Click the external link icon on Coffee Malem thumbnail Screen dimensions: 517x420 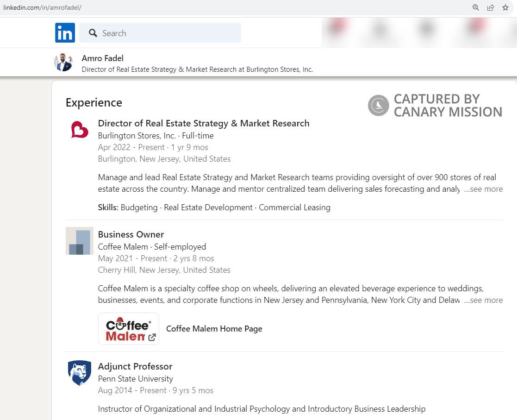(152, 337)
